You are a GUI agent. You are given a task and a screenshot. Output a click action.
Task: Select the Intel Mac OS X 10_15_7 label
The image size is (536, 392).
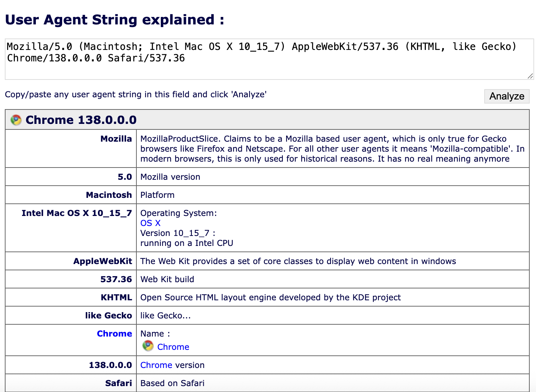tap(77, 213)
